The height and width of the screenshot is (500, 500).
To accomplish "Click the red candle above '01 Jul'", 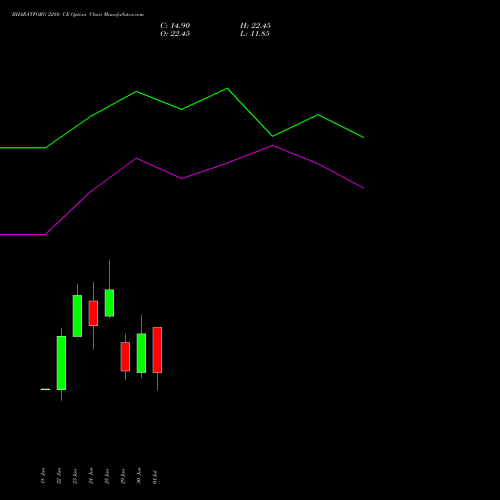I will [x=157, y=350].
